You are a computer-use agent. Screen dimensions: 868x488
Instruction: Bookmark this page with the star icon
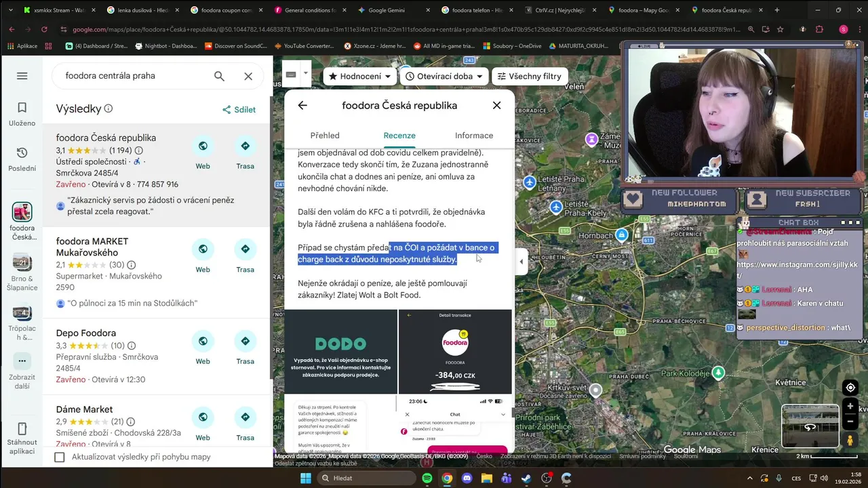click(781, 30)
